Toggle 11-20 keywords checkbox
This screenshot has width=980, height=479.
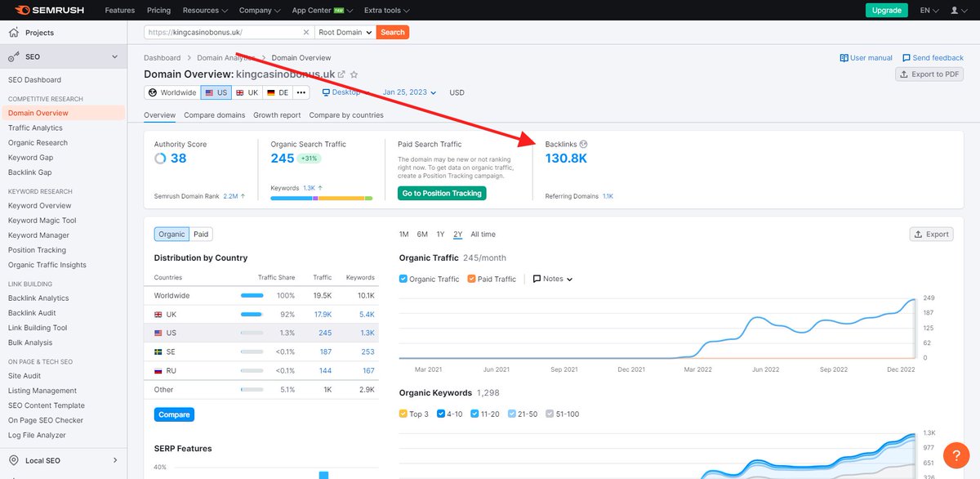[474, 414]
